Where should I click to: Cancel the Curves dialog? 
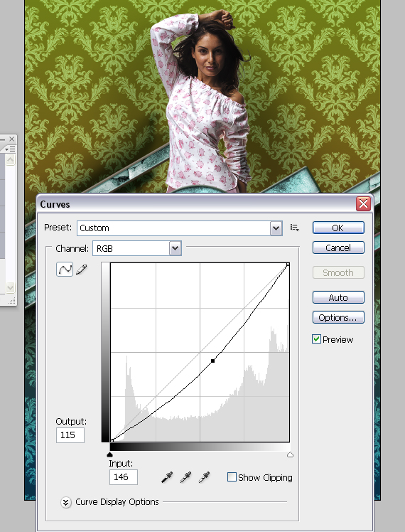338,248
